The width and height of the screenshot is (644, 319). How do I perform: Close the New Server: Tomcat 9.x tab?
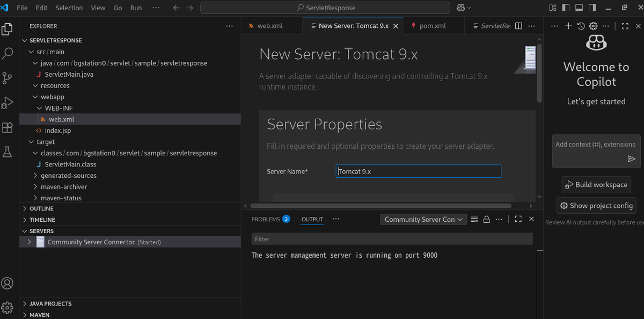pos(396,26)
